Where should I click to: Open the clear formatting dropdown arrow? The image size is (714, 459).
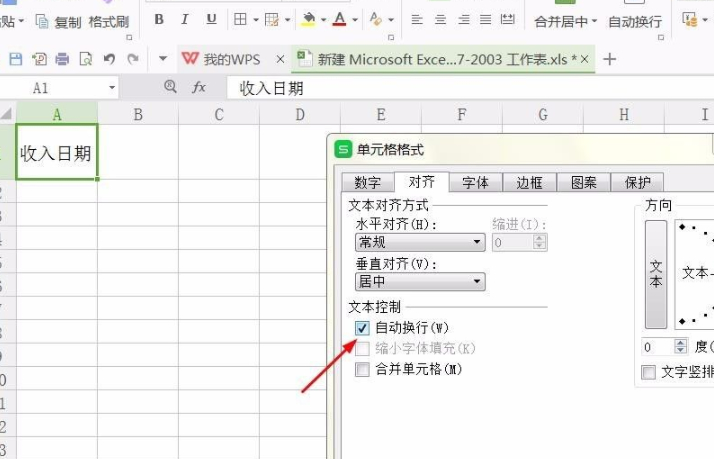click(391, 20)
